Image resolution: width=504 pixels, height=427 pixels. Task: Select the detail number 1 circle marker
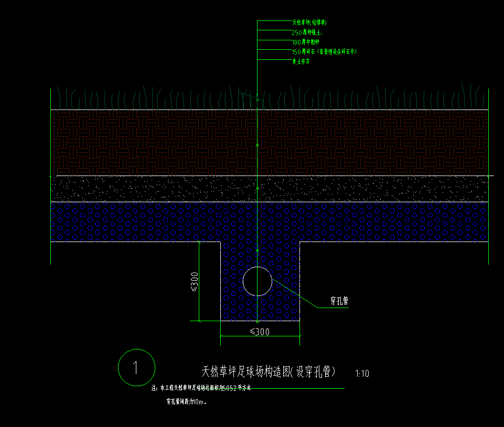point(136,368)
